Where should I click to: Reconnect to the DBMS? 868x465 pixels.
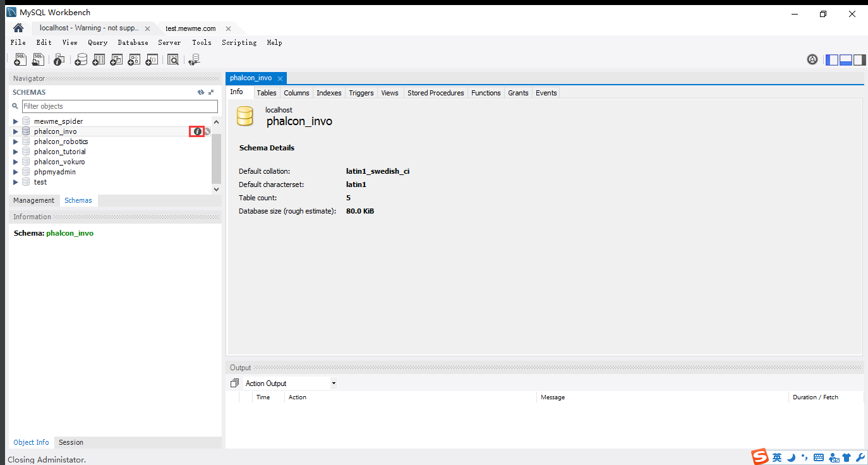coord(194,59)
